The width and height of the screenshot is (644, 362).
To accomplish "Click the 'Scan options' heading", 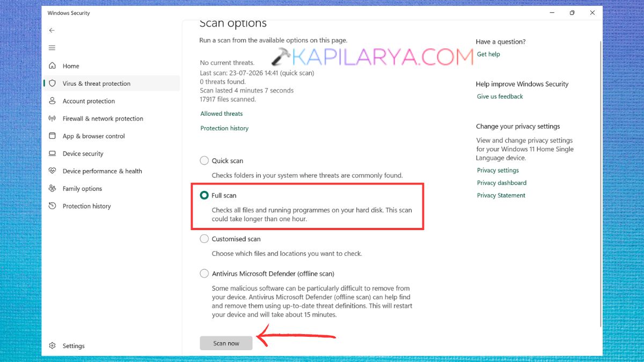I will pyautogui.click(x=233, y=24).
